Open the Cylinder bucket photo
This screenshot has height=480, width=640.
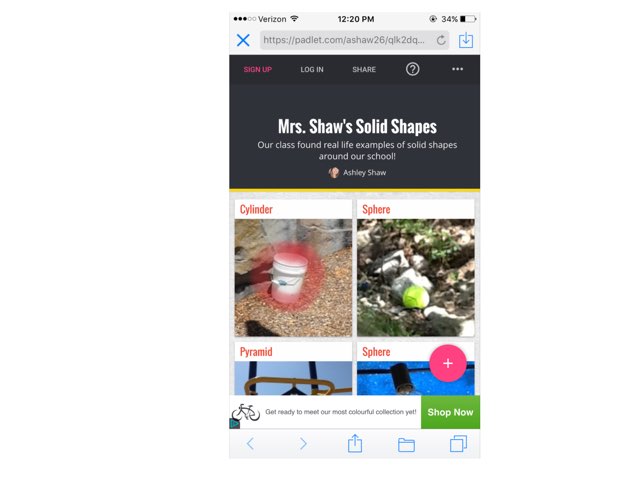[293, 278]
